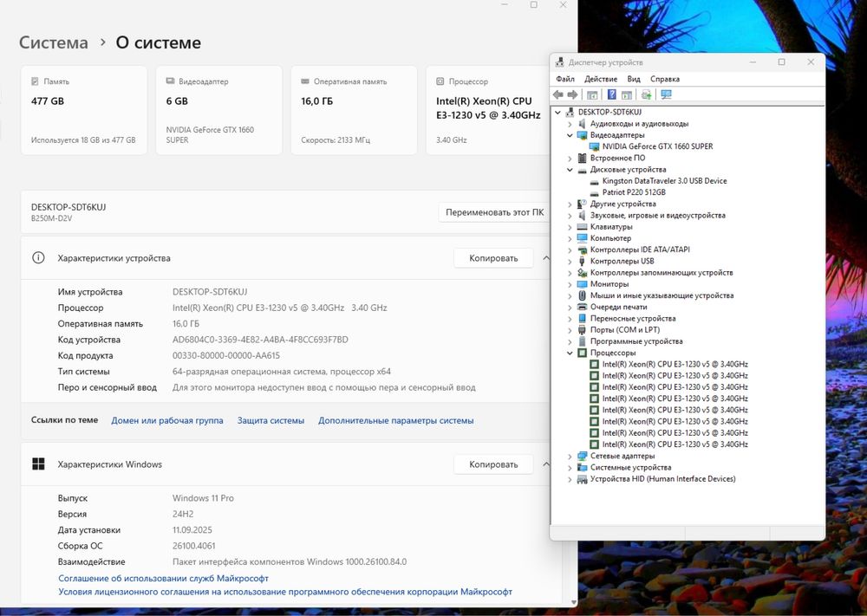
Task: Click the Переименовать этот ПК button
Action: (494, 212)
